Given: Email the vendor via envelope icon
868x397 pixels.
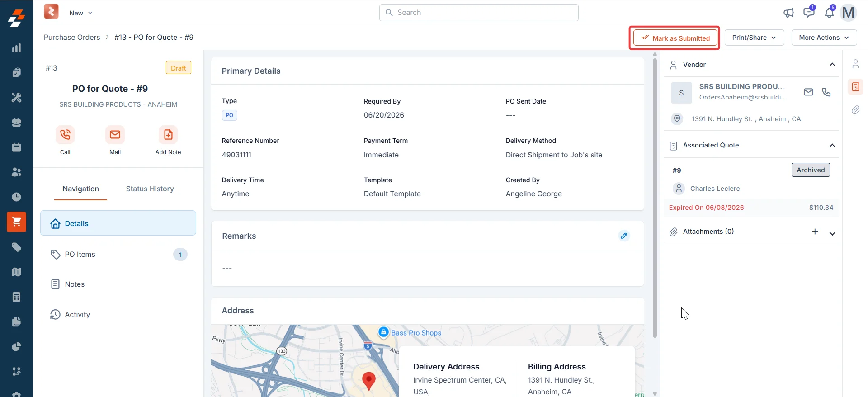Looking at the screenshot, I should click(x=808, y=92).
